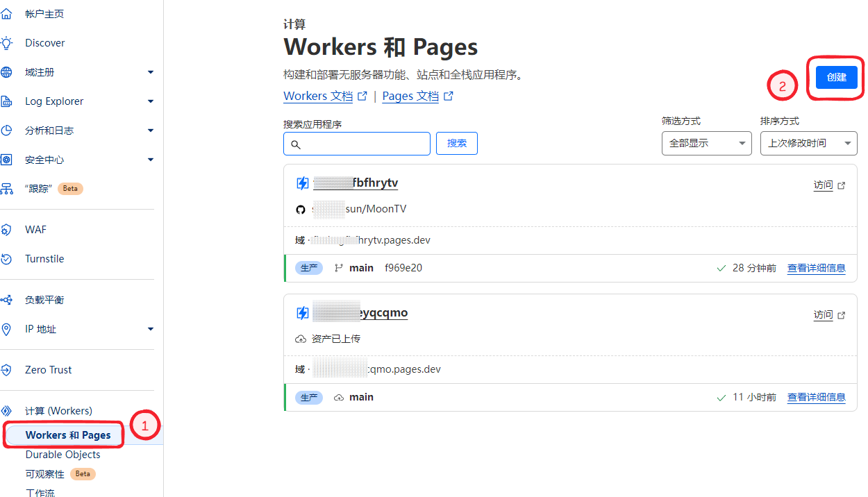The width and height of the screenshot is (868, 497).
Task: Click 查看详细信息 for the 28 分钟前 deployment
Action: [817, 268]
